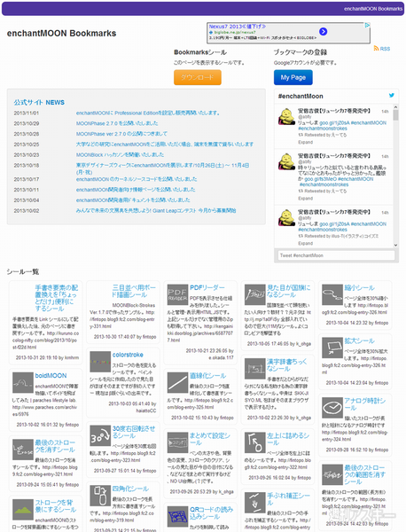Click the second tweet's yellow avatar image
The image size is (406, 532).
(286, 161)
